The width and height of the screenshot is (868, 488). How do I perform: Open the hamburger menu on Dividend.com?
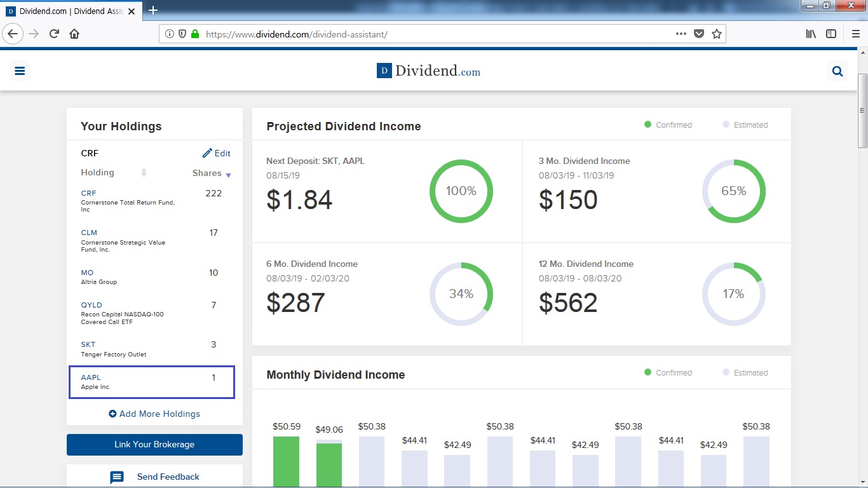tap(20, 71)
